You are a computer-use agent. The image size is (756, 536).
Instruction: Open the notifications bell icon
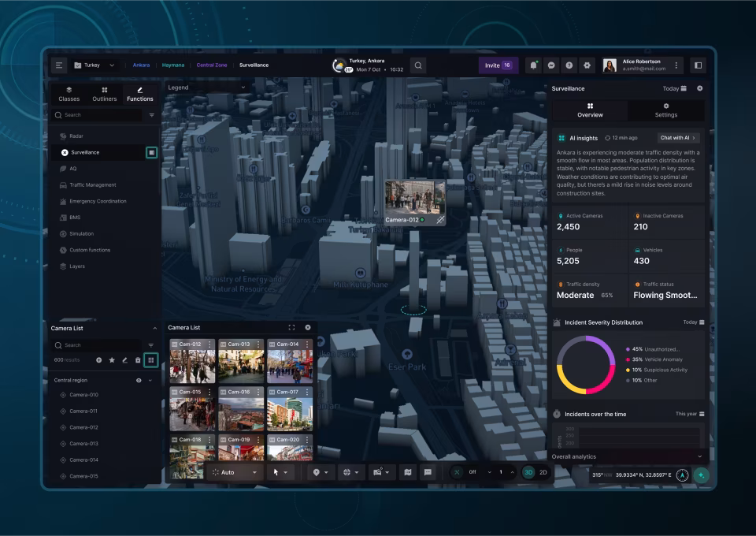533,65
